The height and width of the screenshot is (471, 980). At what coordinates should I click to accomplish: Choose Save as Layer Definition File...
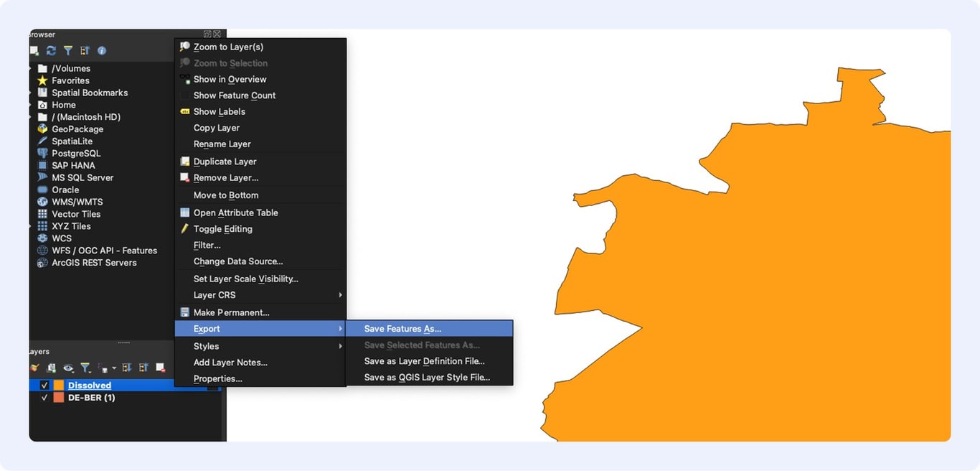coord(429,362)
